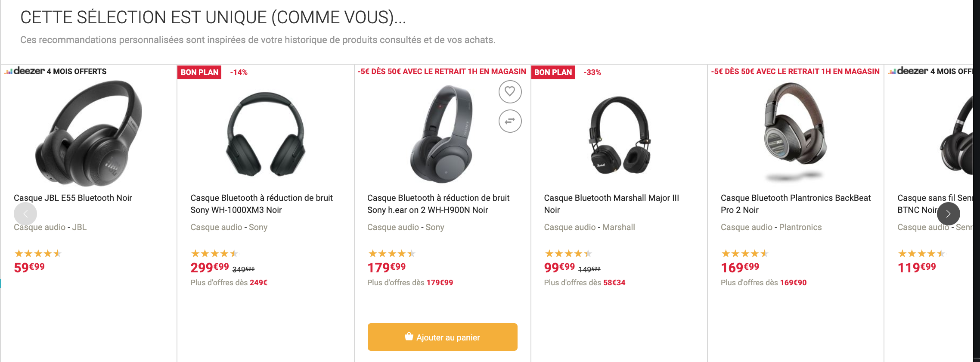Click the -5€ retrait 1H en magasin banner on Plantronics card
The width and height of the screenshot is (980, 362).
click(794, 72)
